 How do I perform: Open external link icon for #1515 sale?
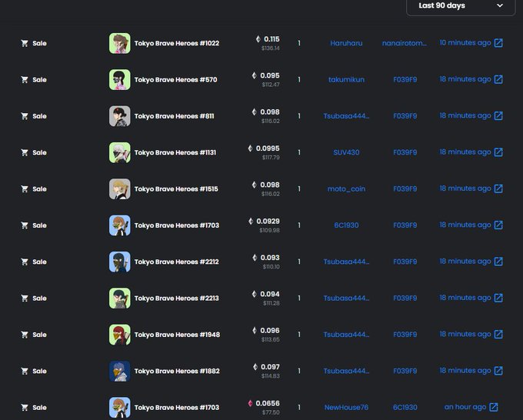(498, 188)
